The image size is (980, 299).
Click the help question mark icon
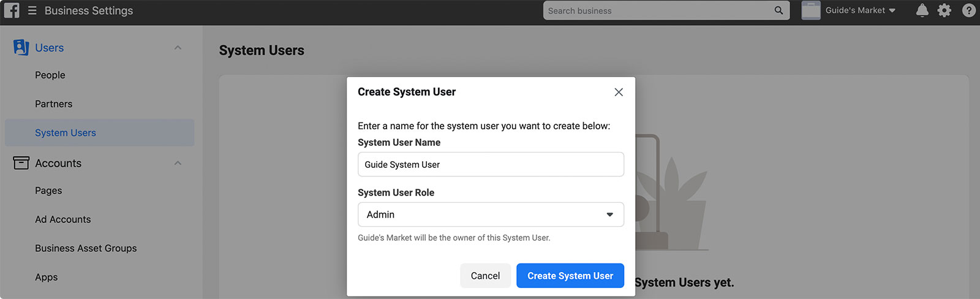point(968,10)
